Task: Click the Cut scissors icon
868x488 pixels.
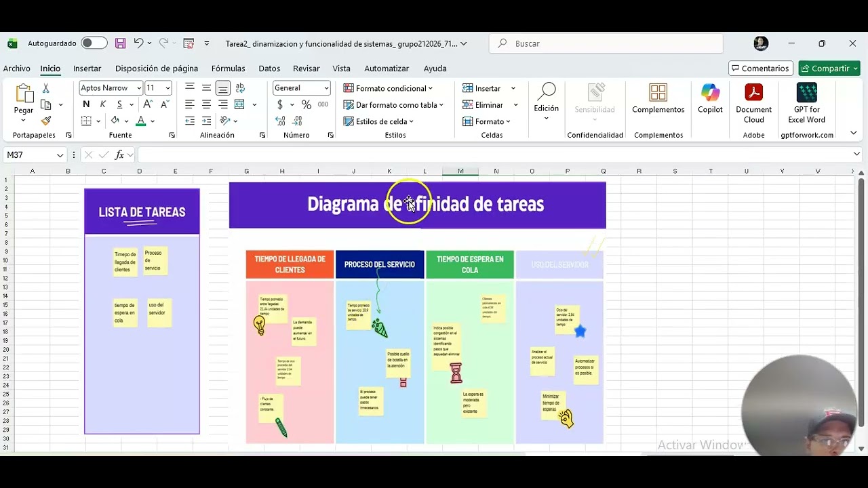Action: point(46,89)
